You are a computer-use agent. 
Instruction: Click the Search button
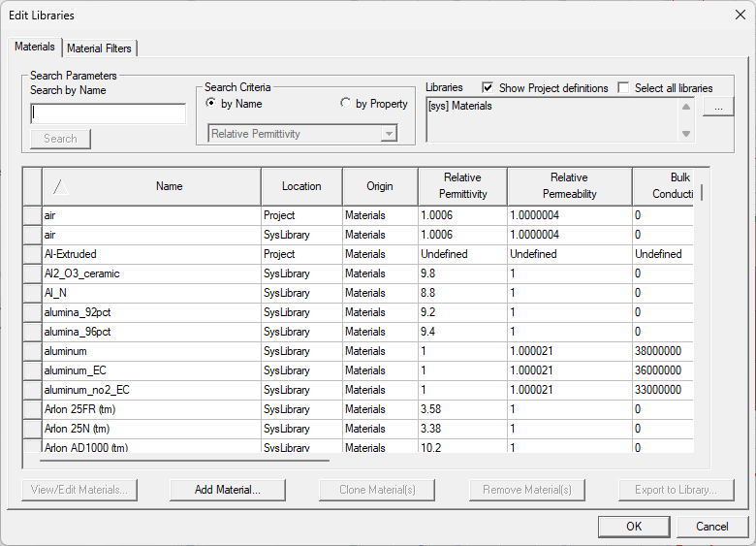[60, 139]
